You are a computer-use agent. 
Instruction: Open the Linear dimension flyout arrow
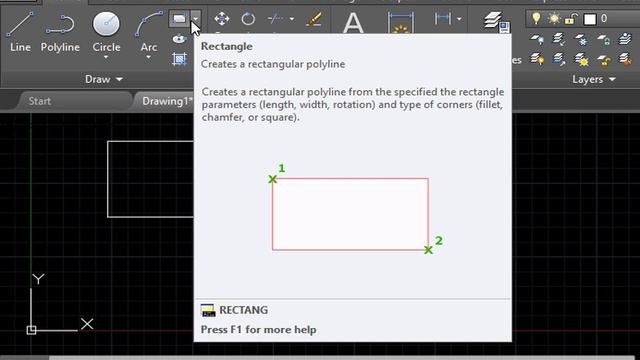[x=459, y=19]
